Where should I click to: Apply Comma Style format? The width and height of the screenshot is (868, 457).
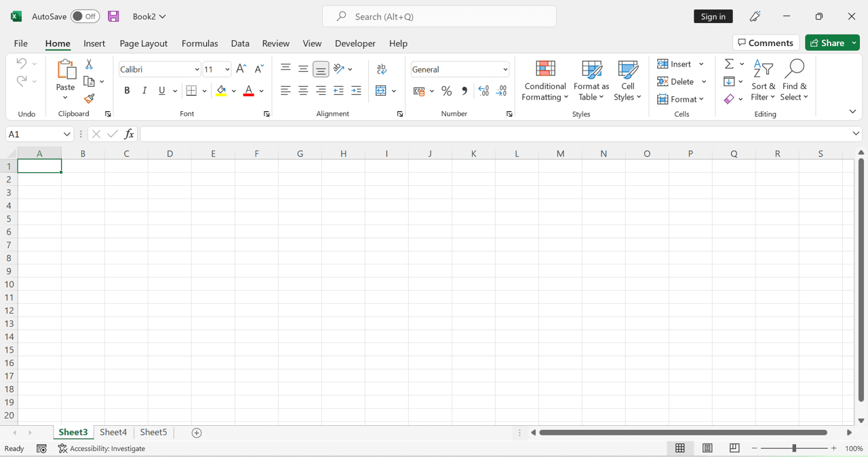[465, 91]
